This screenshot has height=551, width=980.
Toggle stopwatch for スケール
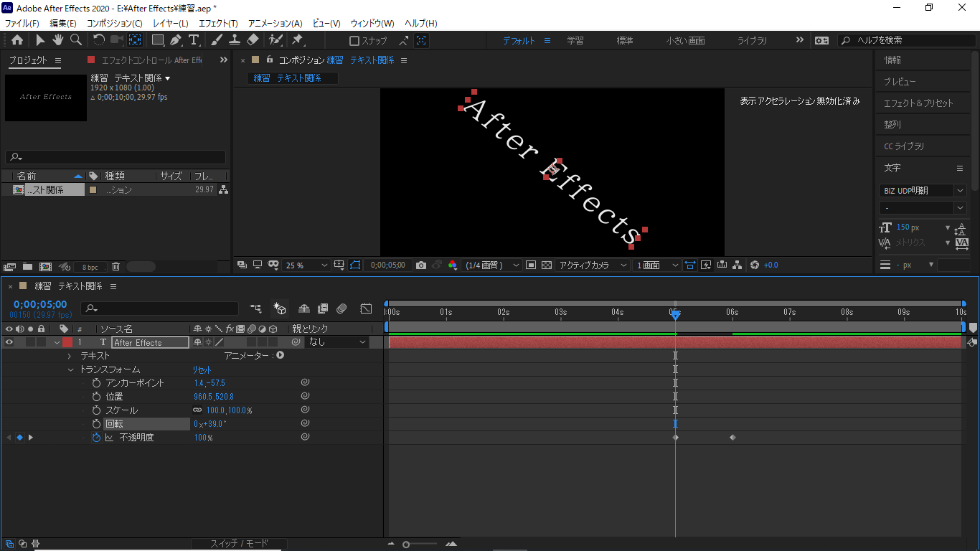coord(97,410)
